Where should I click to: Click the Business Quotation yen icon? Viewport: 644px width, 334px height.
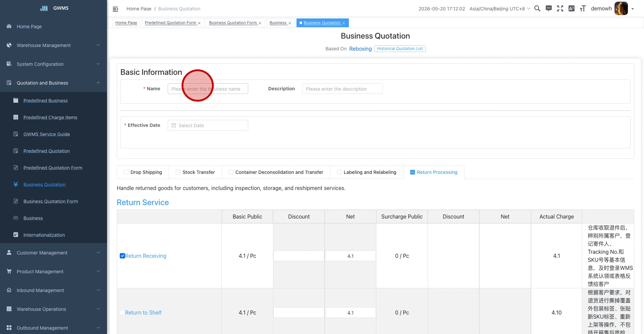(x=16, y=184)
